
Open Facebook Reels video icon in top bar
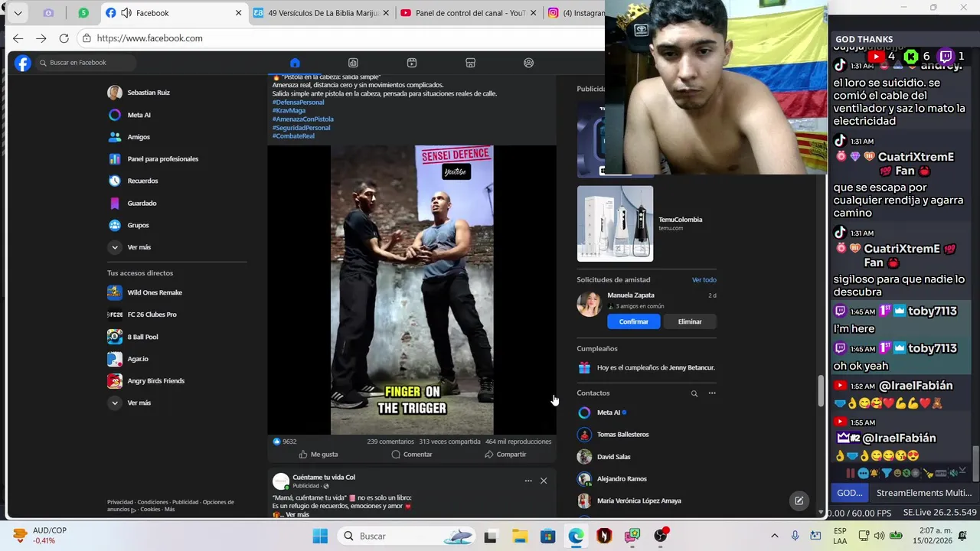(x=412, y=63)
